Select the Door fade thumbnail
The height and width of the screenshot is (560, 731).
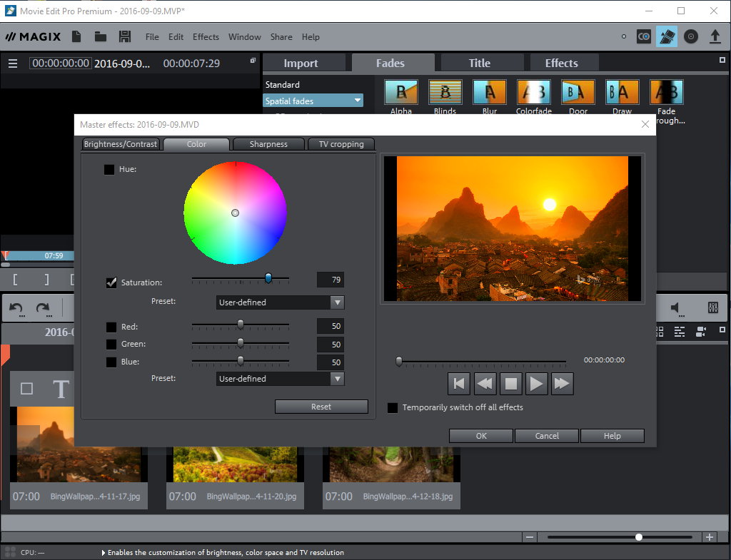coord(578,92)
